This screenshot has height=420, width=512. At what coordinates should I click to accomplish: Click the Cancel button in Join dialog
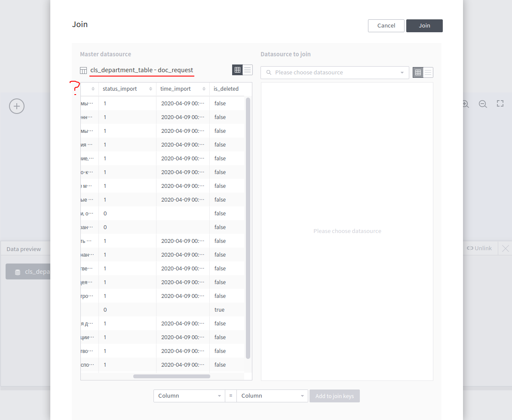(386, 26)
